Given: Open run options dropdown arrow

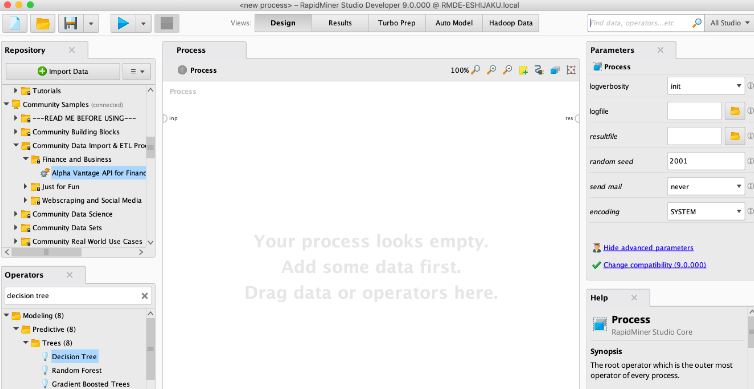Looking at the screenshot, I should click(x=143, y=23).
